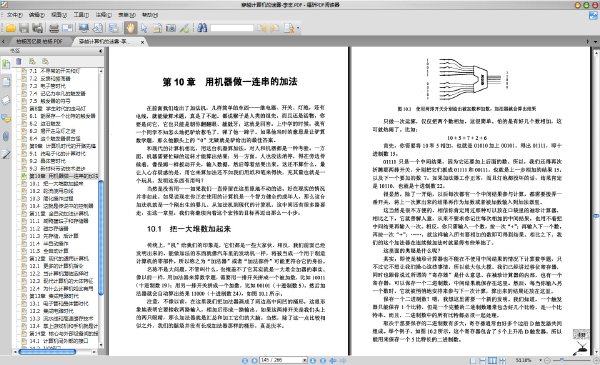Select facing pages layout icon
Screen dimensions: 600x365
click(492, 360)
